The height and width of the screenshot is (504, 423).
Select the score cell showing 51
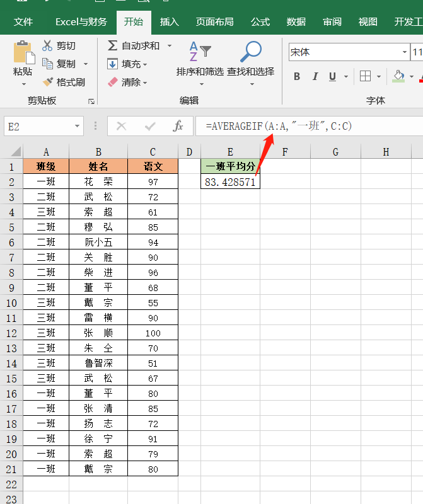[x=153, y=364]
